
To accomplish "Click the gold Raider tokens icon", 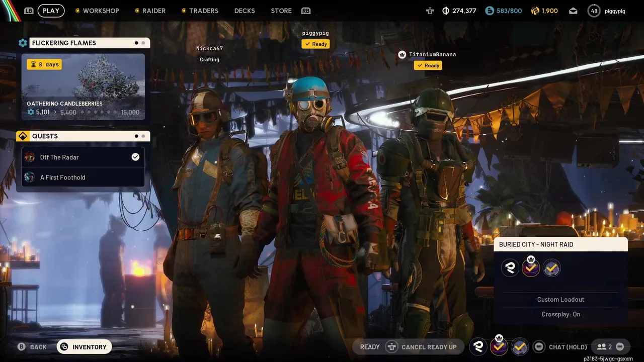I will tap(535, 11).
